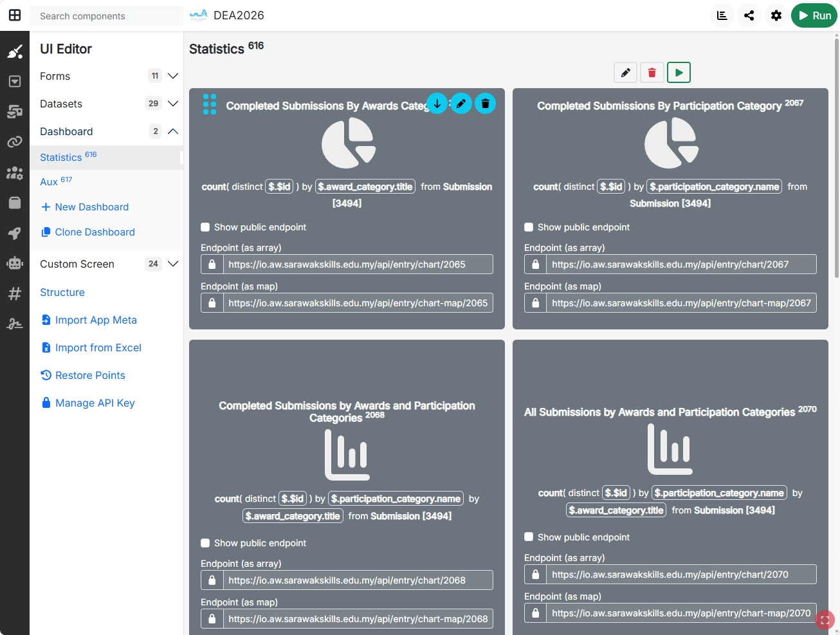Viewport: 840px width, 635px height.
Task: Click the blue move-down arrow on Awards Category card
Action: point(437,103)
